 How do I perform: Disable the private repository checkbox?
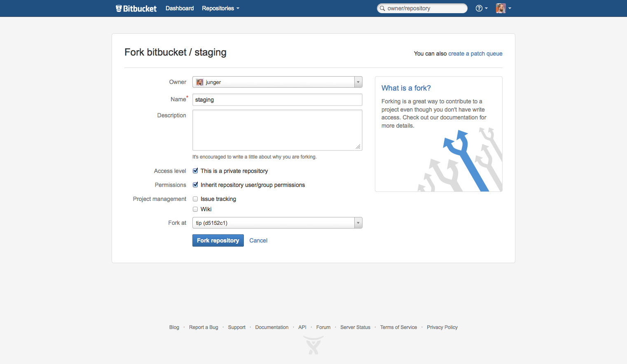coord(195,170)
